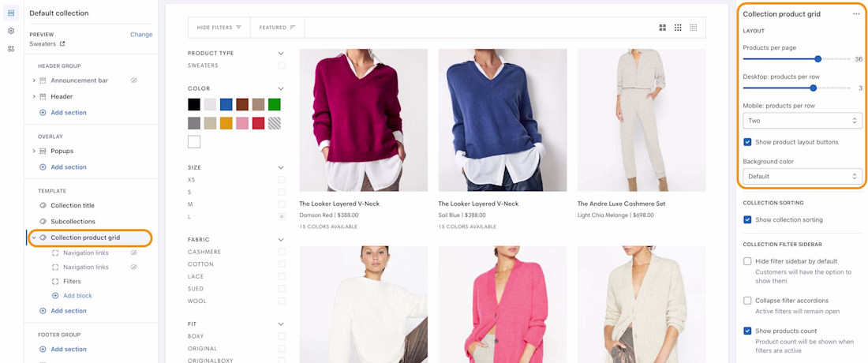Click Hide Filters in the toolbar
The image size is (868, 363).
(x=219, y=28)
